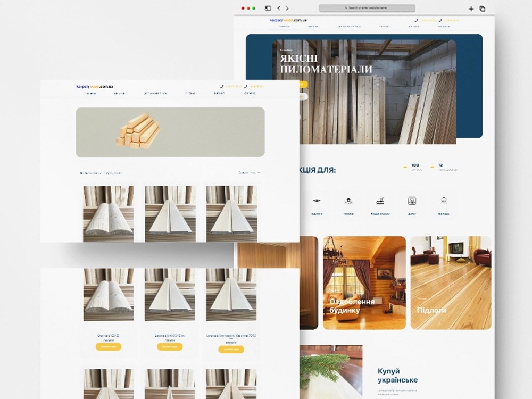Image resolution: width=532 pixels, height=399 pixels.
Task: Click the yellow order button under the right lining product
Action: tap(231, 349)
